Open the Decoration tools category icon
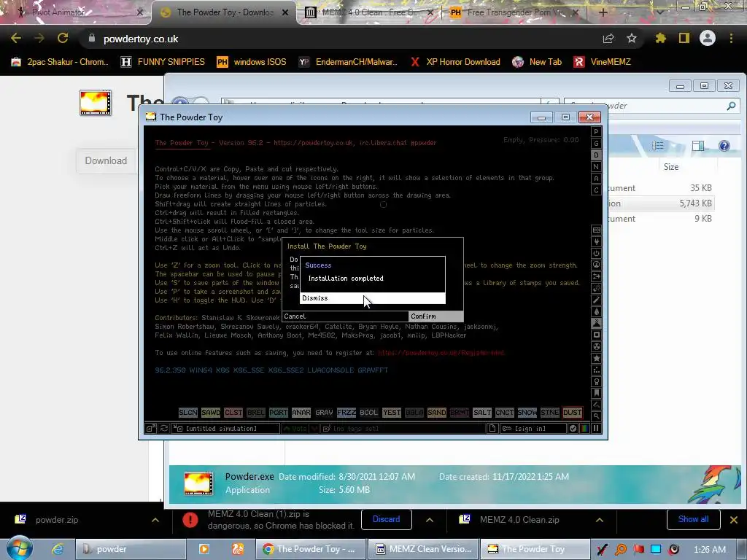This screenshot has width=747, height=560. coord(596,405)
